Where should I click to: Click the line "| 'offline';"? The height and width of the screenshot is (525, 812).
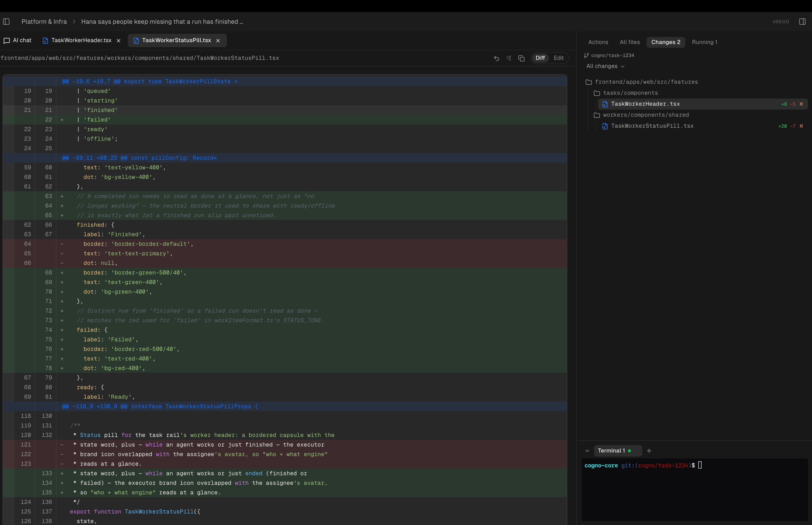(x=285, y=139)
